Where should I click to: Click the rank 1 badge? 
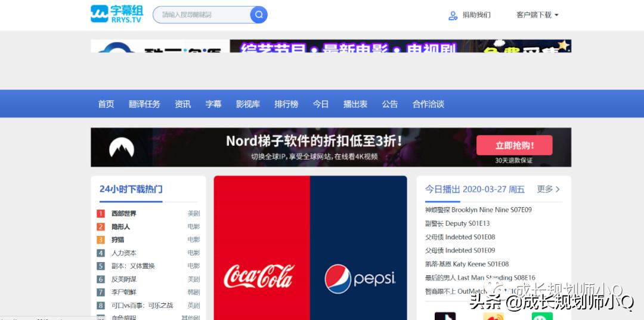point(101,214)
